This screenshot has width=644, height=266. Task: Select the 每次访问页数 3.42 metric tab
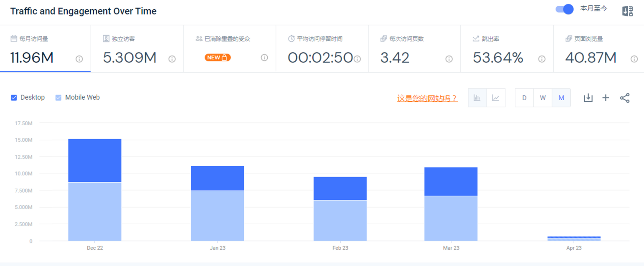pos(415,49)
